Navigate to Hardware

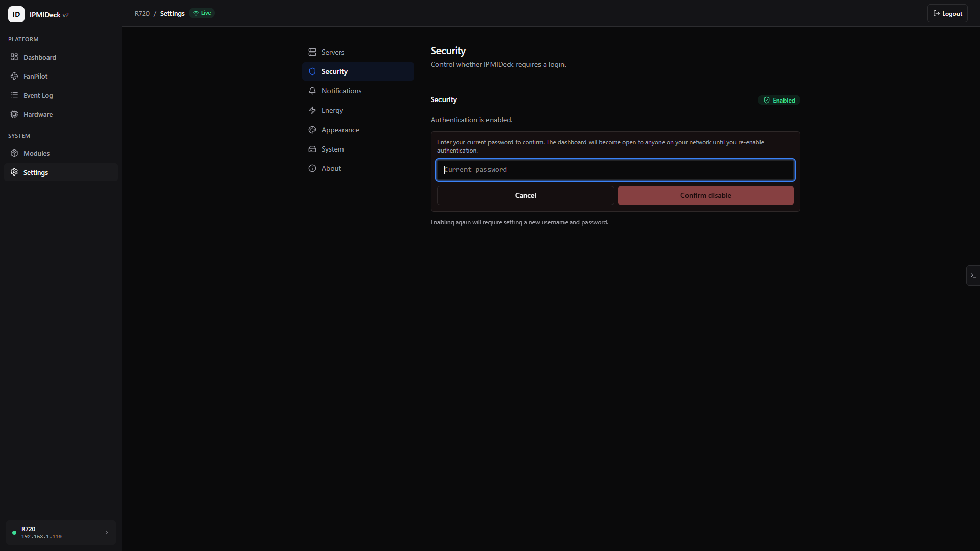(x=61, y=114)
